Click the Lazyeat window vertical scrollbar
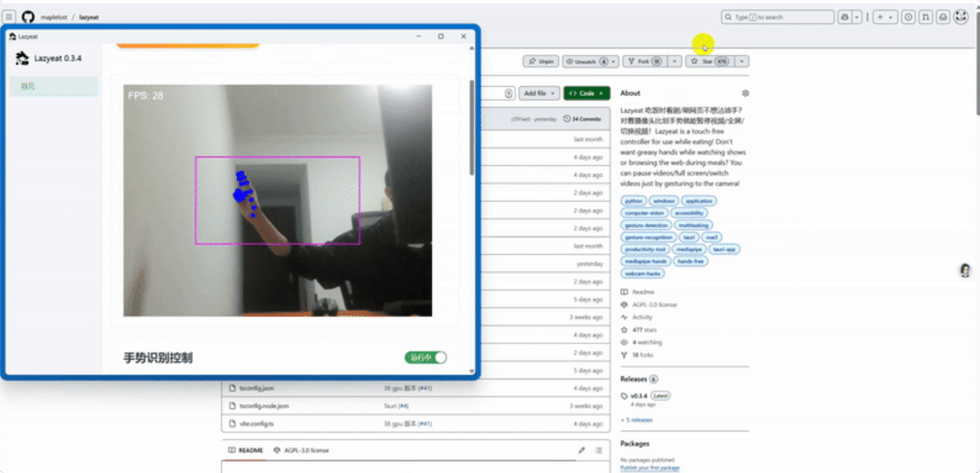 click(x=471, y=127)
